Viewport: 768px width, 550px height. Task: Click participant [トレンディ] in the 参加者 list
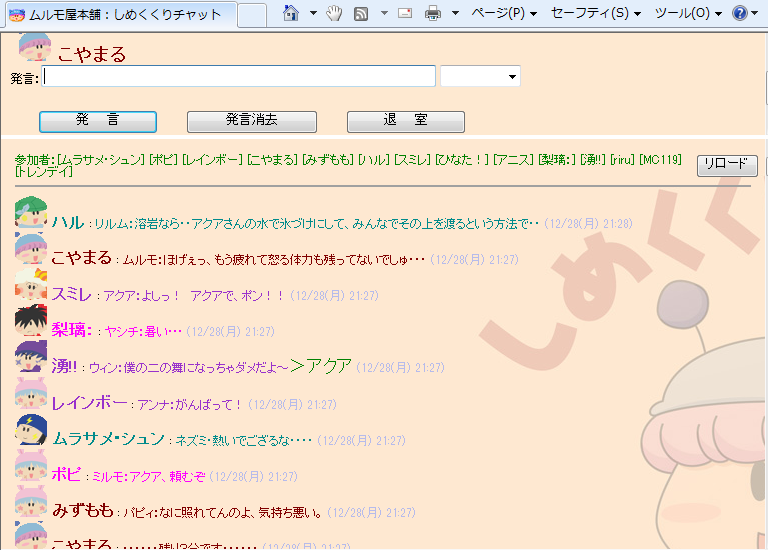(44, 171)
